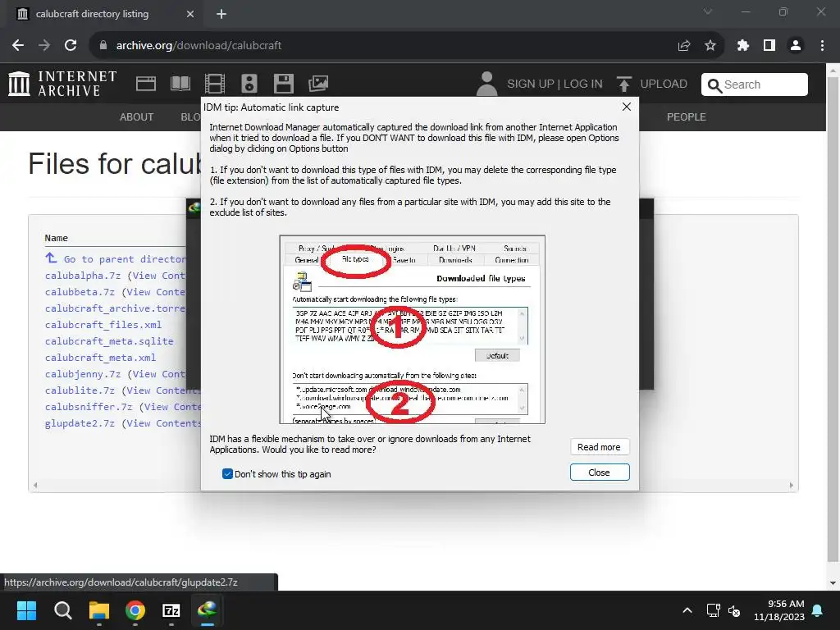Image resolution: width=840 pixels, height=630 pixels.
Task: Open the Images icon
Action: click(318, 84)
